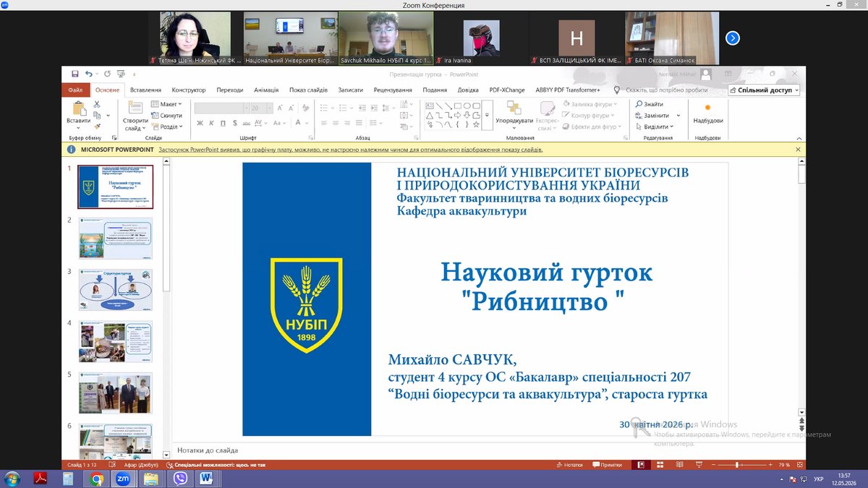Show next Zoom participants with arrow button

point(733,38)
